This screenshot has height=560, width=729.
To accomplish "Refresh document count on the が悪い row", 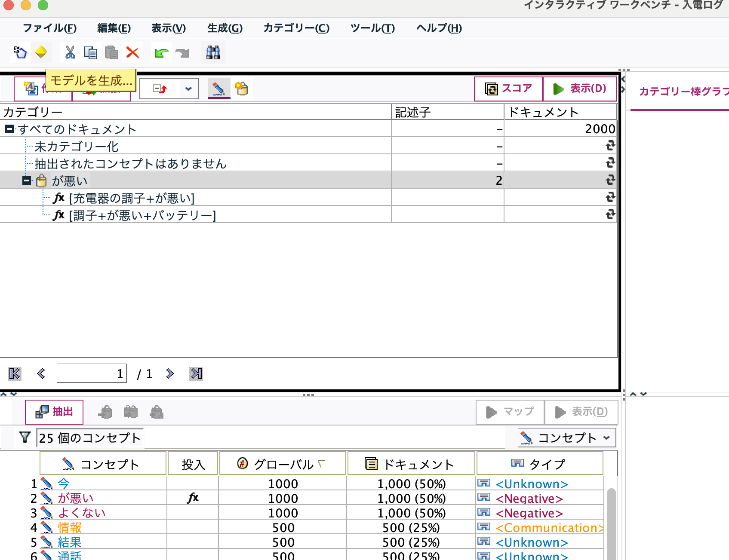I will [610, 180].
